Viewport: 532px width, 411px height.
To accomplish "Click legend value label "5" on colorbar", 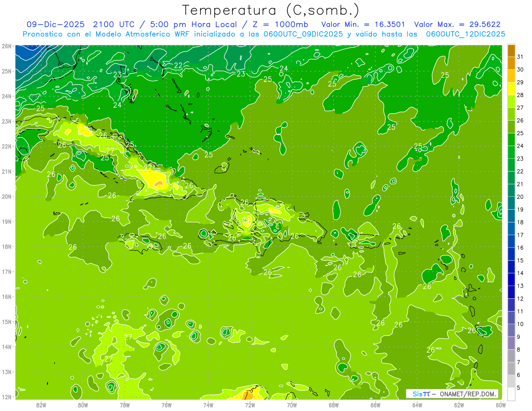I will 519,388.
